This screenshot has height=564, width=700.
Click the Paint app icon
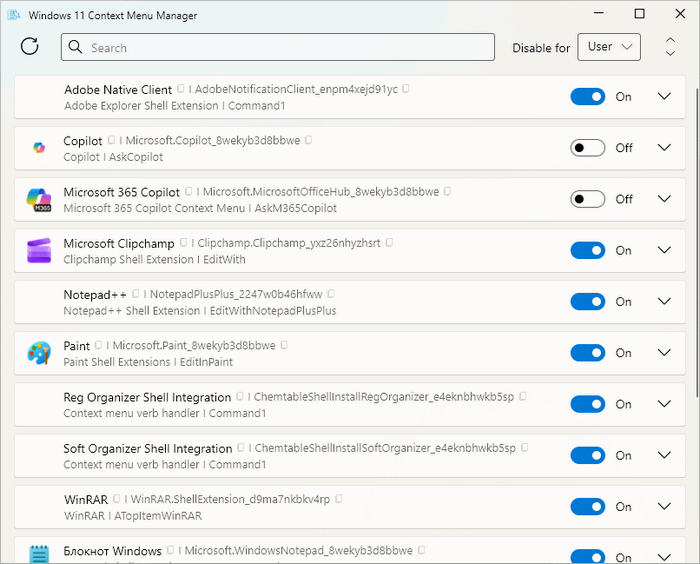39,353
